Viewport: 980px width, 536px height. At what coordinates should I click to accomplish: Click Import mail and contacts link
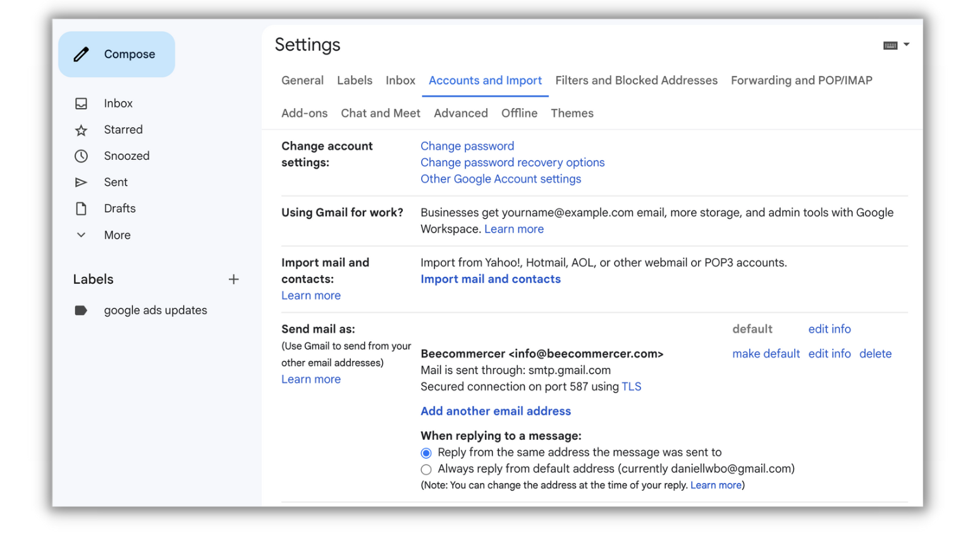(490, 279)
